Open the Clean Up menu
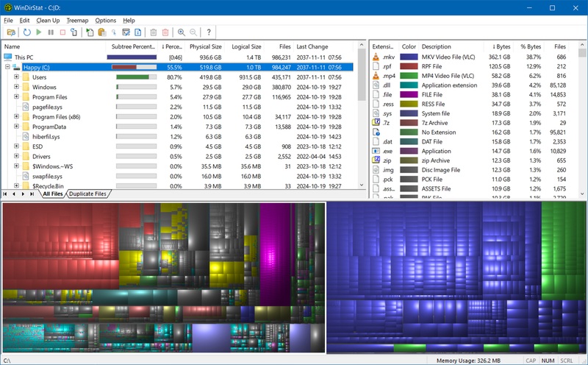Image resolution: width=588 pixels, height=365 pixels. (x=48, y=20)
